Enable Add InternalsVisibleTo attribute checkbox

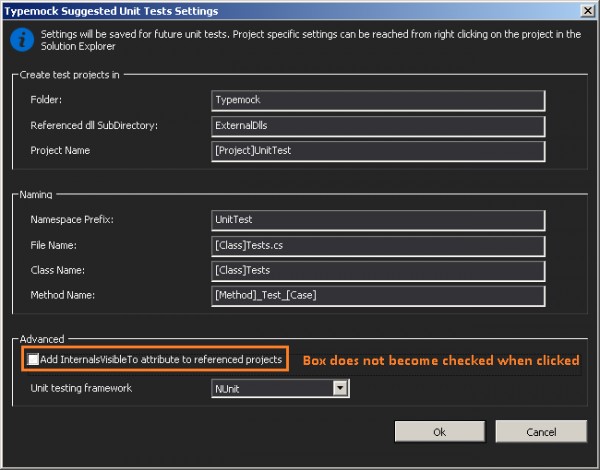(x=33, y=359)
